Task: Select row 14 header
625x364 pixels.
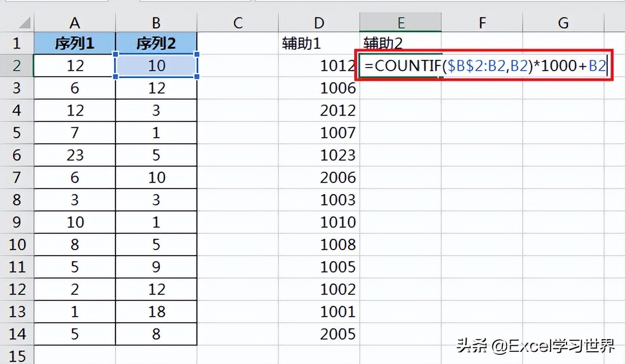Action: (x=17, y=334)
